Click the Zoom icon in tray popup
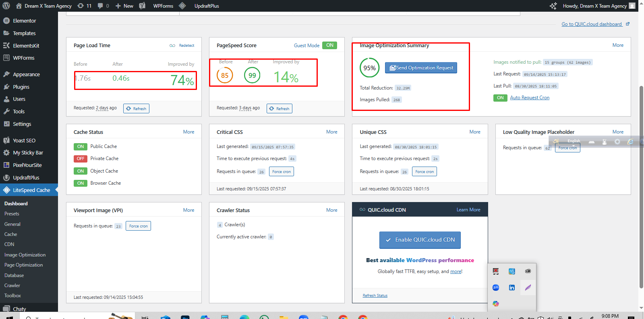 tap(496, 288)
